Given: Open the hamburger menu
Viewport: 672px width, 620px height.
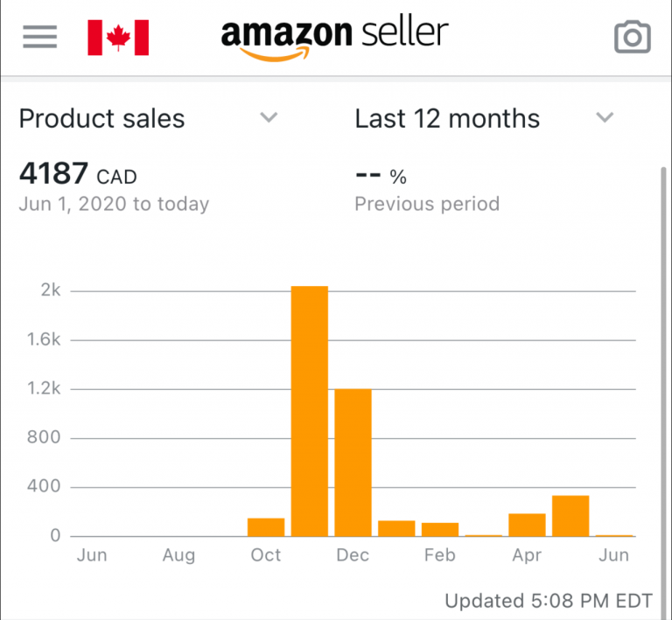Looking at the screenshot, I should click(x=40, y=37).
